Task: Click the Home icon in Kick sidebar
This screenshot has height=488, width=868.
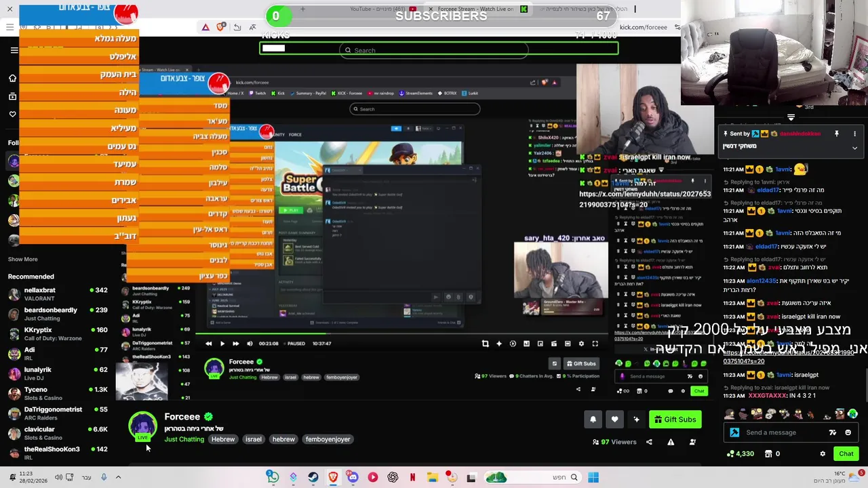Action: pyautogui.click(x=12, y=79)
